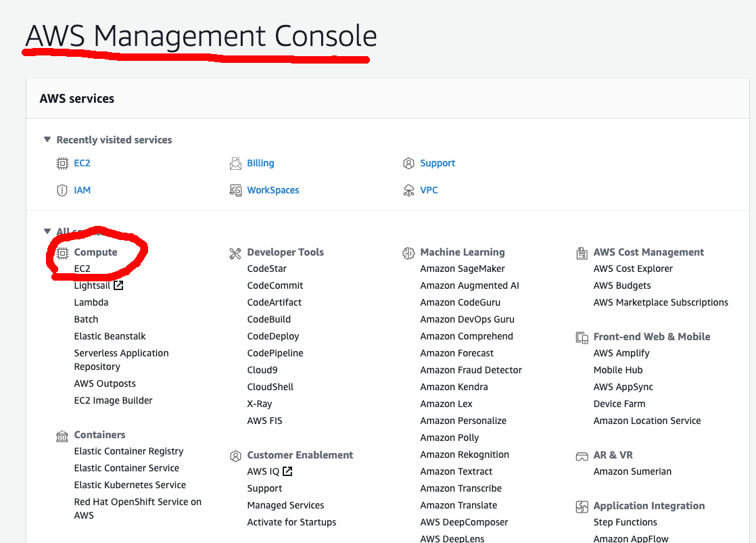
Task: Open the Amazon SageMaker service
Action: click(x=463, y=268)
